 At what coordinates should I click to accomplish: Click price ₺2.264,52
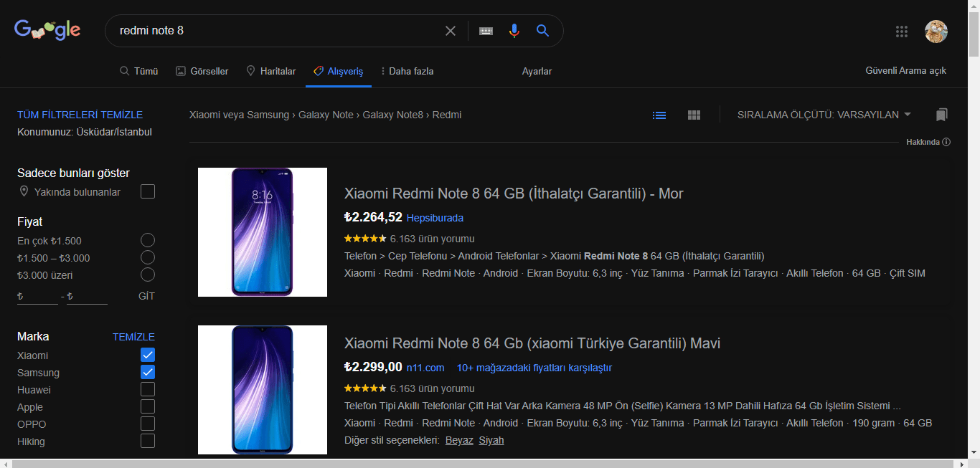point(373,217)
